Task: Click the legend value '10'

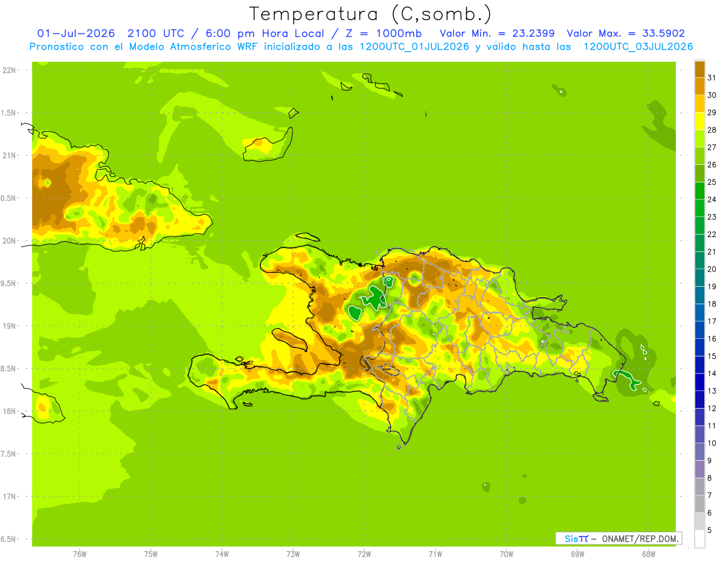Action: 712,443
